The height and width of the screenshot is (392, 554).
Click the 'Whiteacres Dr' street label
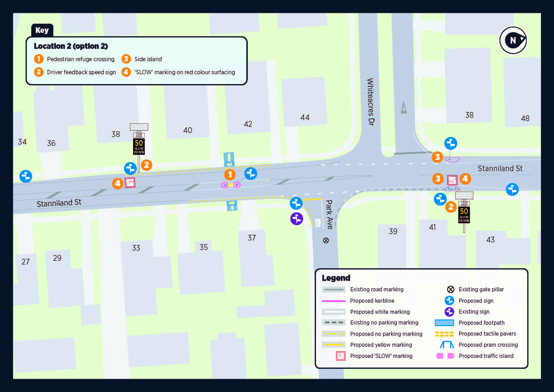tap(370, 102)
